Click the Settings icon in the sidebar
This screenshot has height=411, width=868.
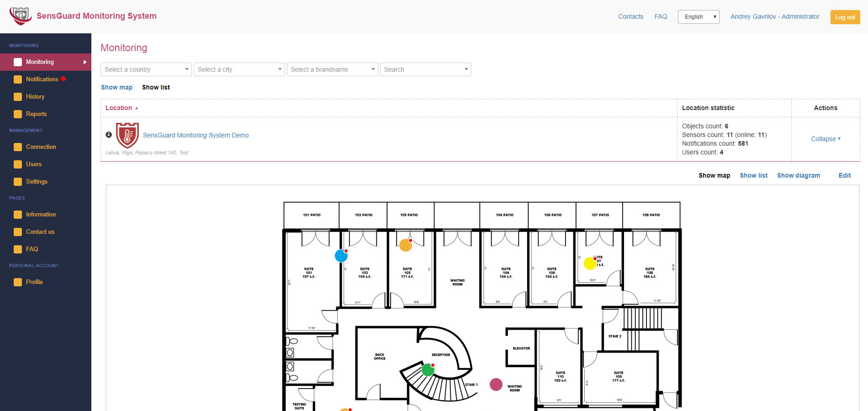click(x=18, y=181)
